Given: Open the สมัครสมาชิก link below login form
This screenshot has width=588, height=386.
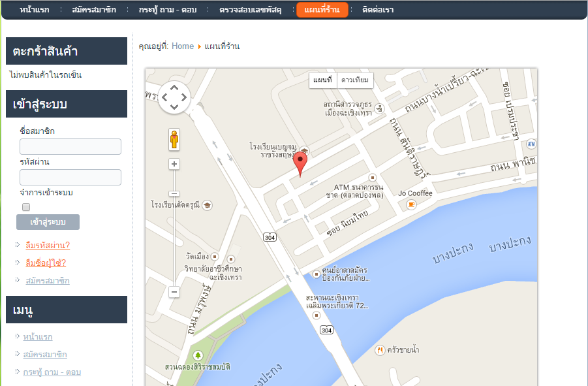Looking at the screenshot, I should [x=48, y=281].
